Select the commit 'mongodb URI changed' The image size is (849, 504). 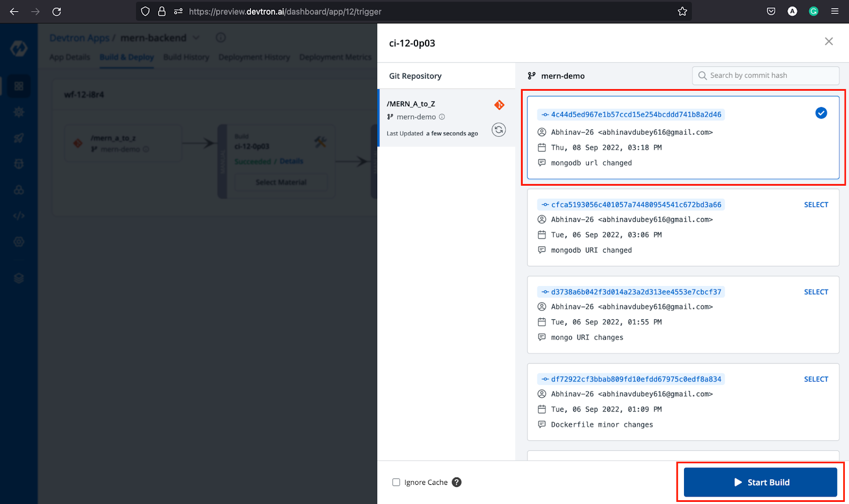(x=816, y=205)
